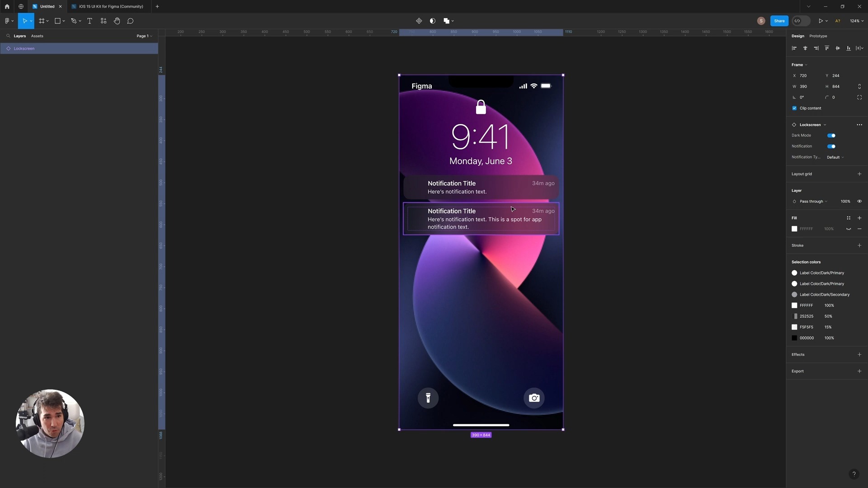The width and height of the screenshot is (868, 488).
Task: Select the Hand tool
Action: pos(117,21)
